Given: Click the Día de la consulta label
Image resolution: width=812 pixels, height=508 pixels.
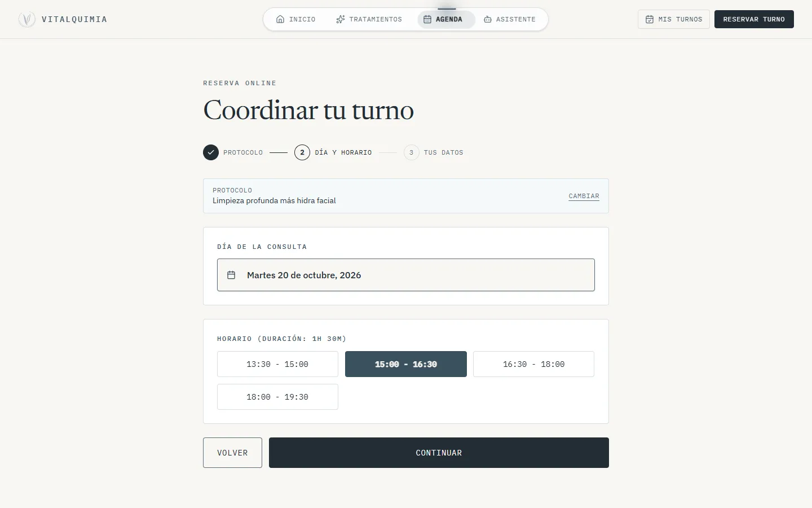Looking at the screenshot, I should 262,247.
